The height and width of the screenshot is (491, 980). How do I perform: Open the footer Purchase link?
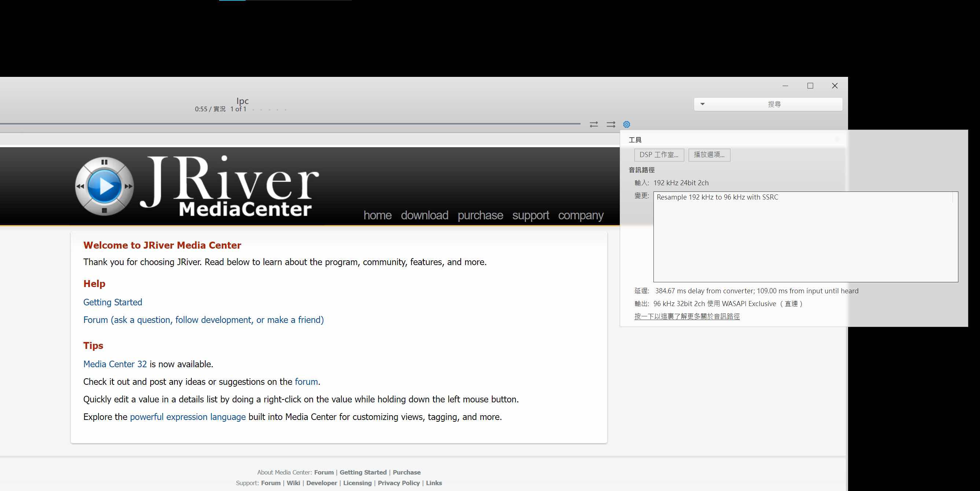coord(407,472)
